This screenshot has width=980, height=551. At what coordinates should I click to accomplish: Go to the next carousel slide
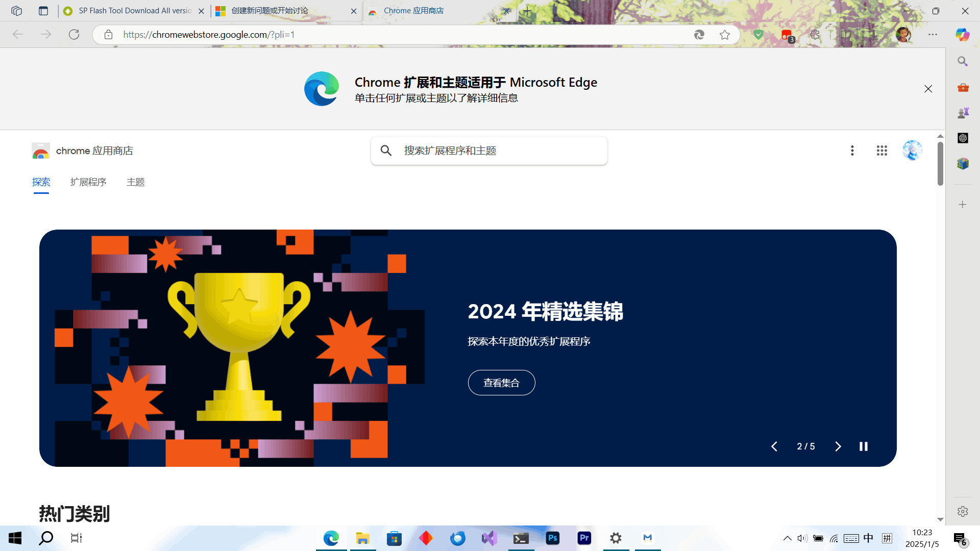838,446
